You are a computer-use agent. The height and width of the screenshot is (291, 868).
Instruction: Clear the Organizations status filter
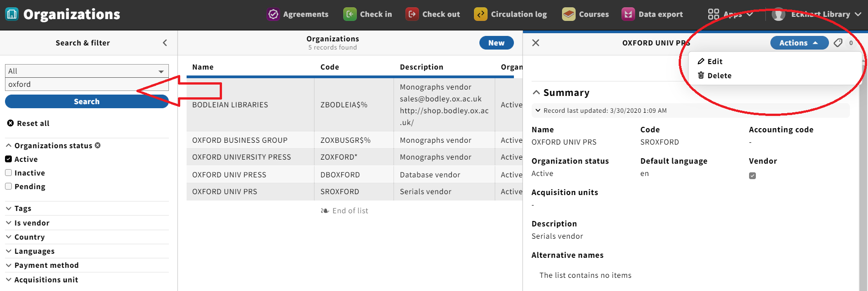(x=98, y=145)
